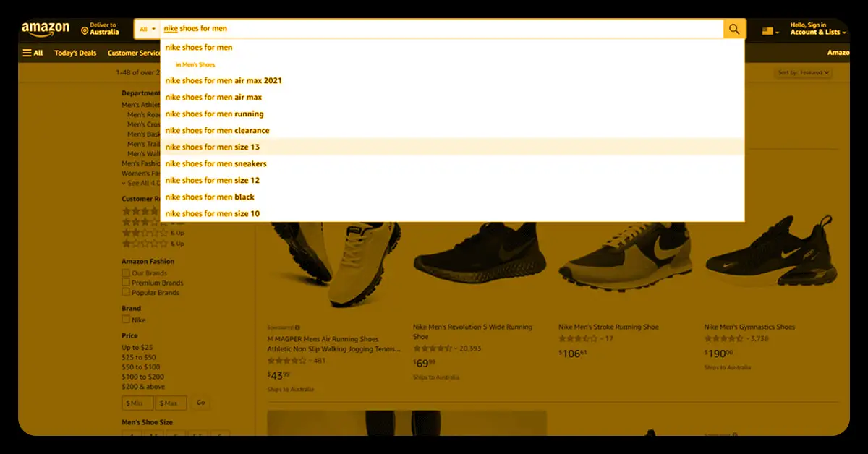The image size is (868, 454).
Task: Click star rating of Stroke Running Shoe
Action: 578,338
